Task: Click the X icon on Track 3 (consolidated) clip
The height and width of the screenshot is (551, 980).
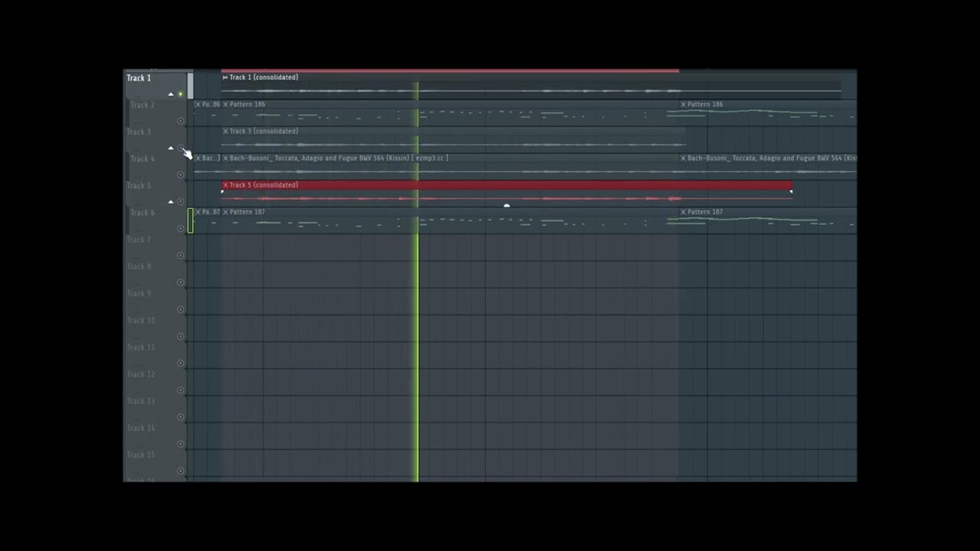Action: click(x=225, y=131)
